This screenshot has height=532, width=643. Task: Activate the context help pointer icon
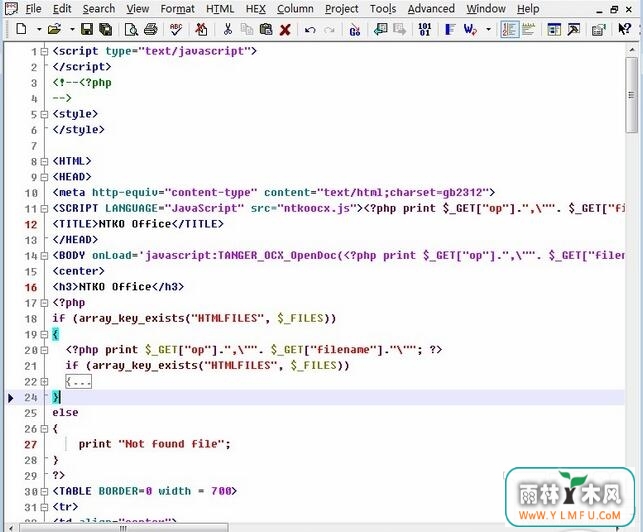[x=624, y=29]
